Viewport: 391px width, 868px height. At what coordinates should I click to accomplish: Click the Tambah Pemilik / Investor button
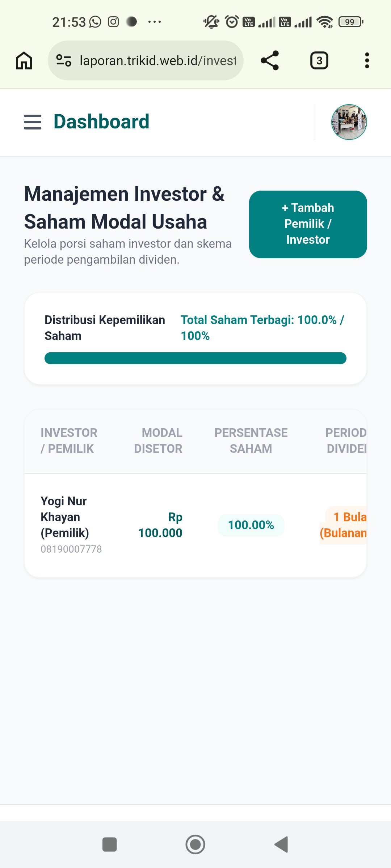(x=308, y=224)
